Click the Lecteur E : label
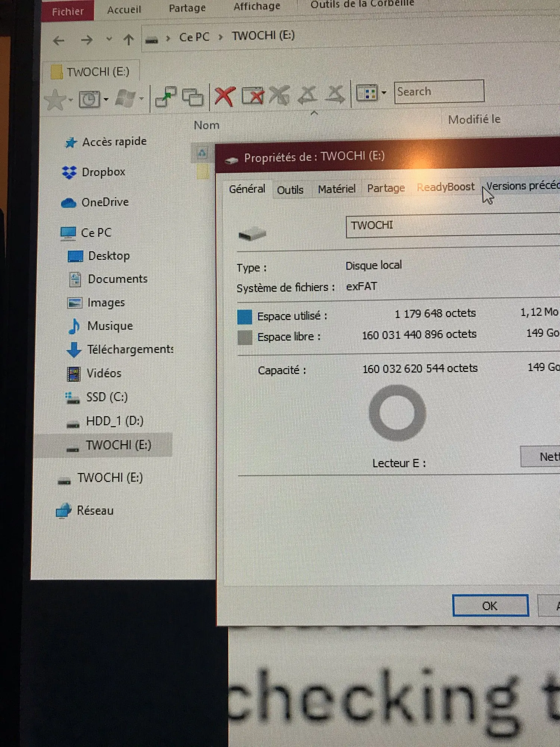Image resolution: width=560 pixels, height=747 pixels. pyautogui.click(x=399, y=464)
